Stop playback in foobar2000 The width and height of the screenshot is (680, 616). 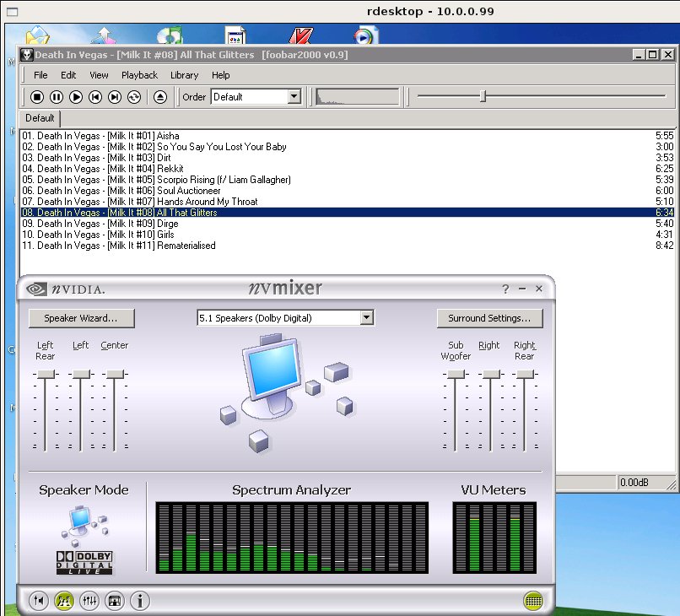(x=37, y=97)
